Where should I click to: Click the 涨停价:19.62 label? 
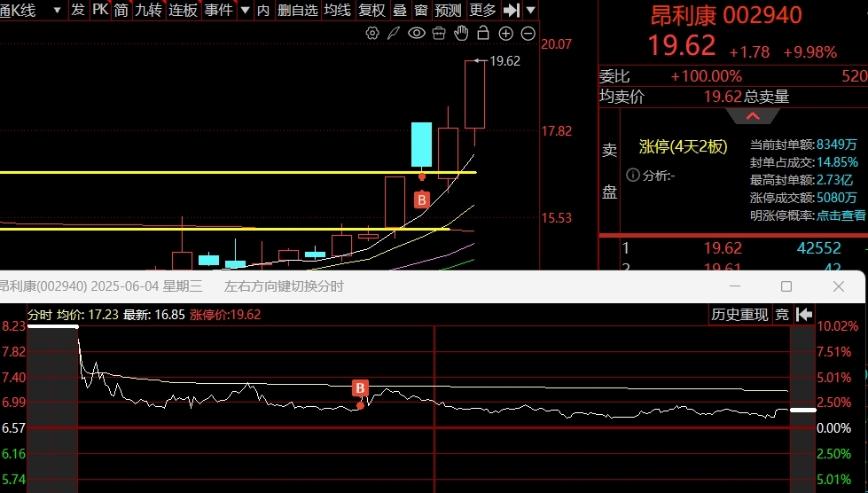225,314
